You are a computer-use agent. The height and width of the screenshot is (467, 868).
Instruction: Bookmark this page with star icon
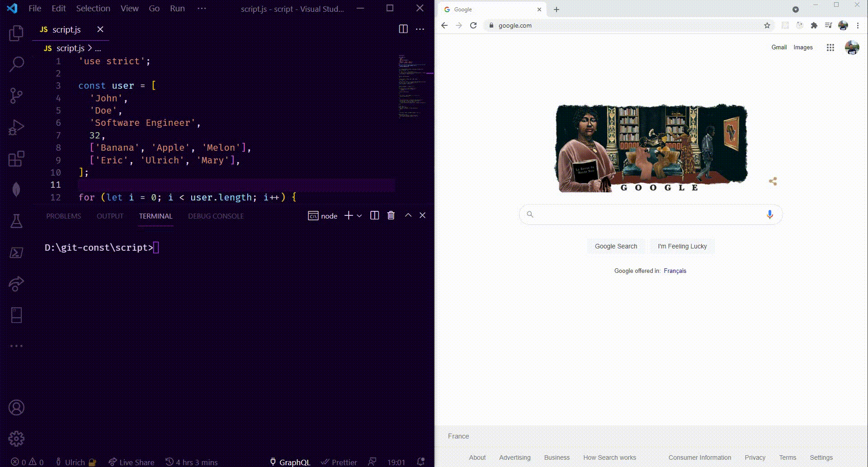coord(767,25)
